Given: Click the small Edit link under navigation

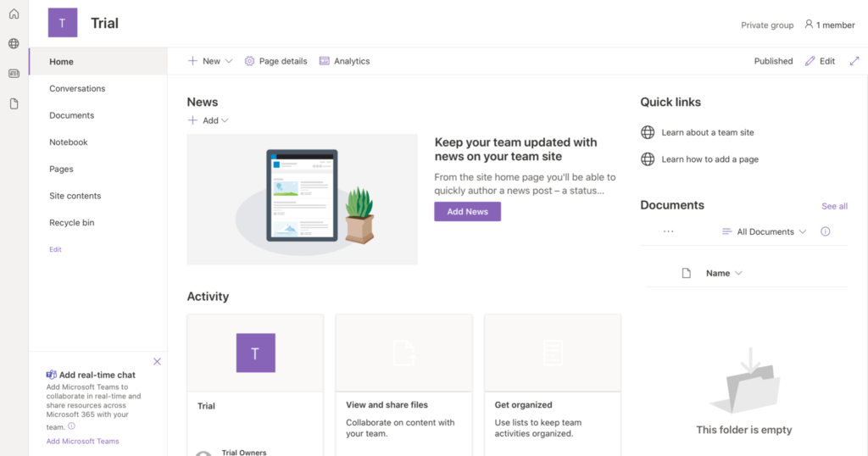Looking at the screenshot, I should [x=55, y=249].
